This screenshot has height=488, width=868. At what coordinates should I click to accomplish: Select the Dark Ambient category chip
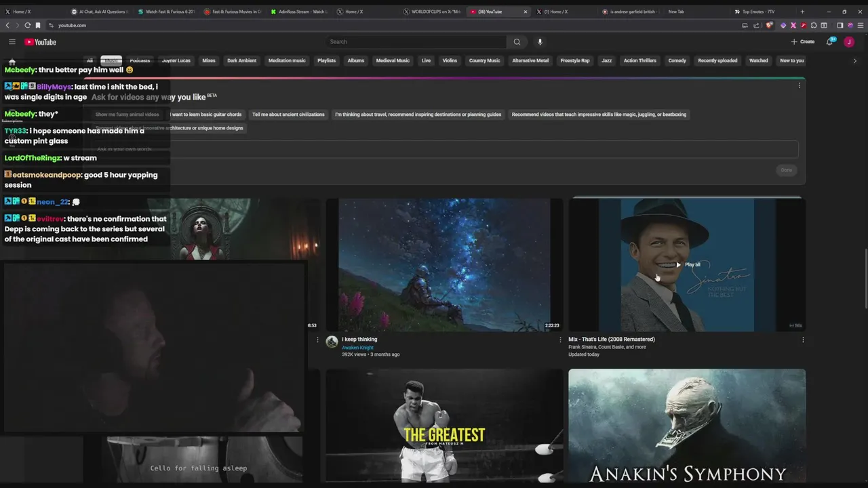click(x=241, y=60)
